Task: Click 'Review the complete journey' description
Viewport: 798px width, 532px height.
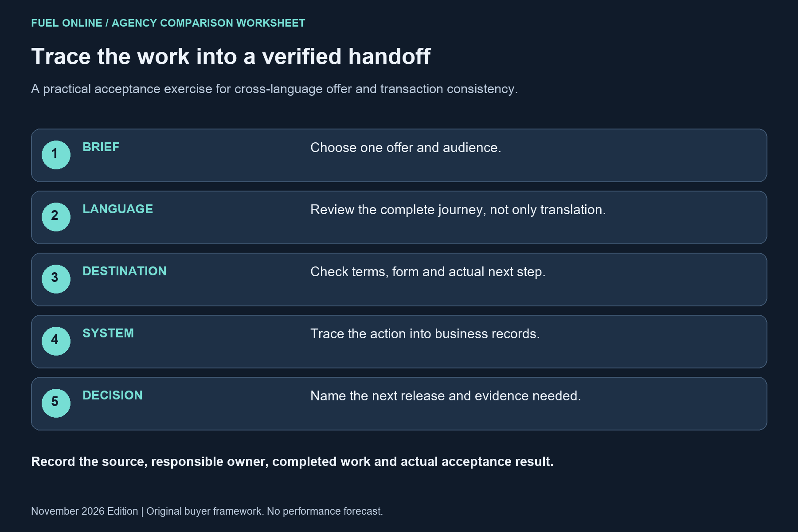Action: coord(458,210)
